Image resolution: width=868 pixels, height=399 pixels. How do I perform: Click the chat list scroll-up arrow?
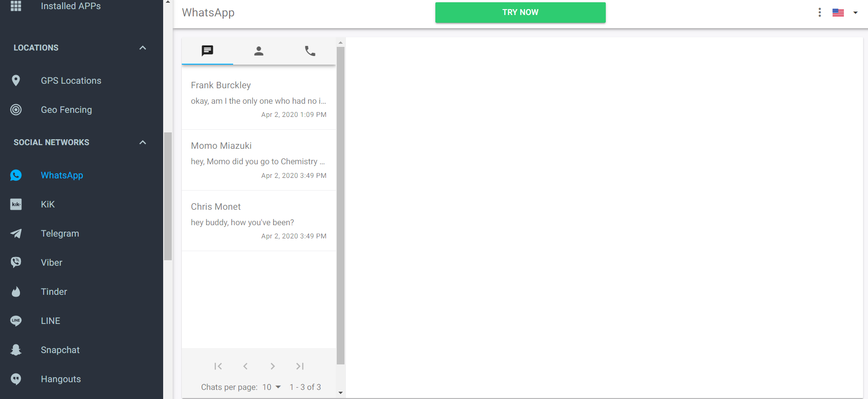click(x=340, y=42)
